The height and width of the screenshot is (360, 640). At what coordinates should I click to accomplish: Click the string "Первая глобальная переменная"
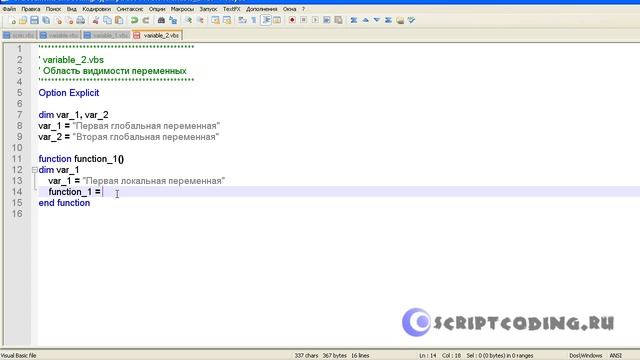[146, 126]
